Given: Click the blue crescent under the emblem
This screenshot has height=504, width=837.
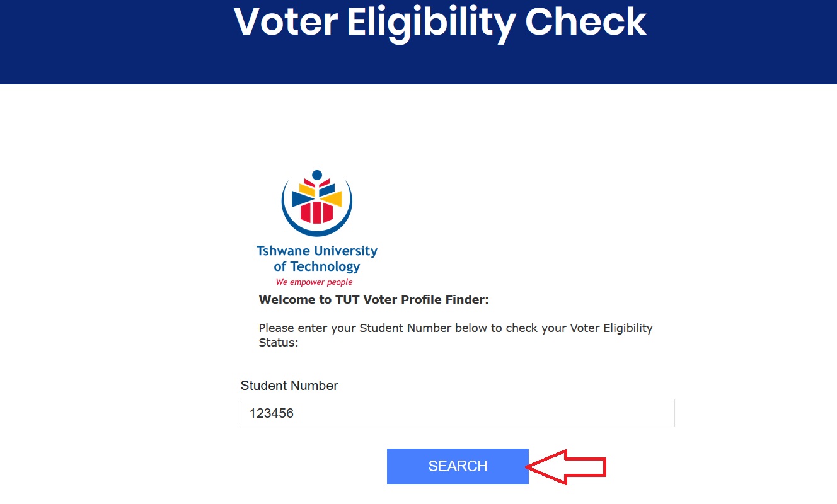Looking at the screenshot, I should pos(316,229).
